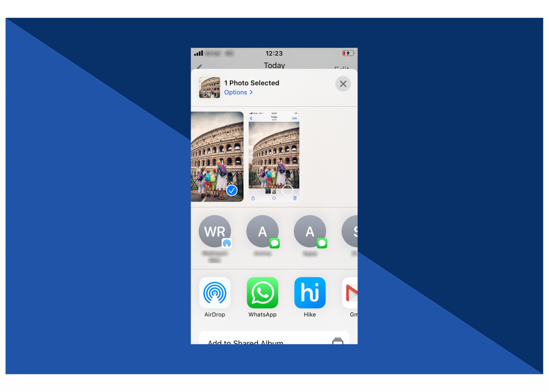
Task: Tap the heart icon inside the screenshot preview
Action: [274, 198]
